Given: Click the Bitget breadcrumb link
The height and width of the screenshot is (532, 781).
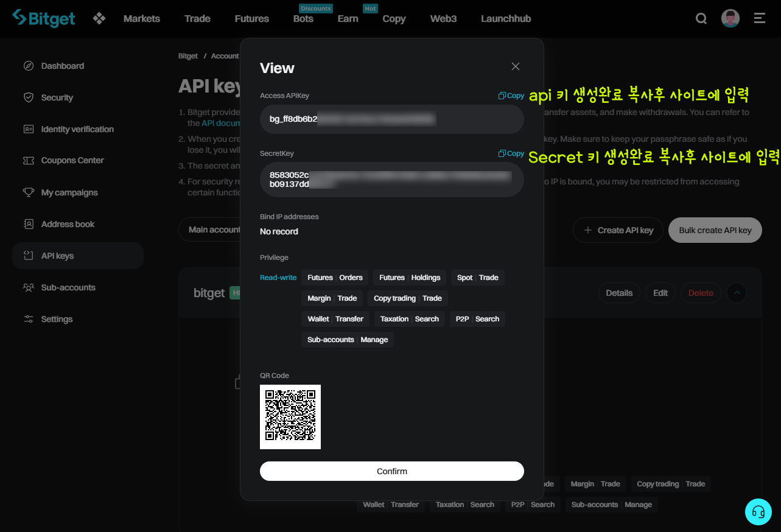Looking at the screenshot, I should 188,56.
